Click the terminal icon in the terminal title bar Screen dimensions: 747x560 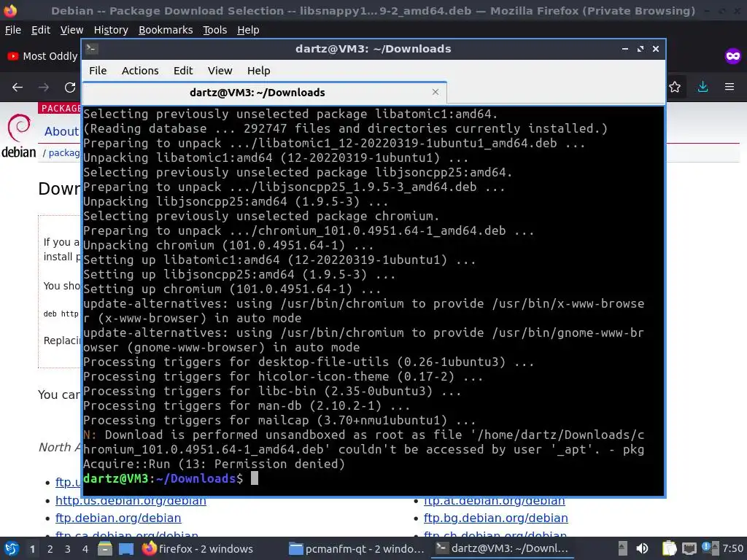tap(92, 49)
